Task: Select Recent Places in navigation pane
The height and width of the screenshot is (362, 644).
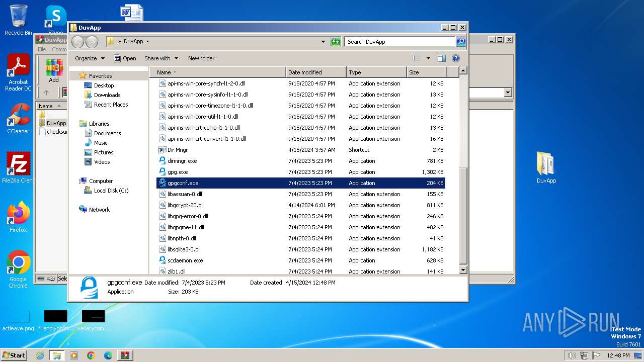Action: tap(111, 105)
